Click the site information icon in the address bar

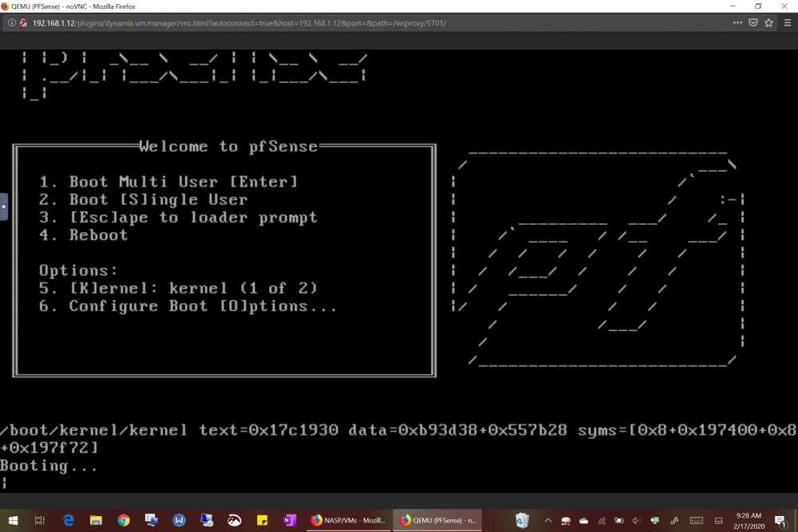click(x=12, y=23)
